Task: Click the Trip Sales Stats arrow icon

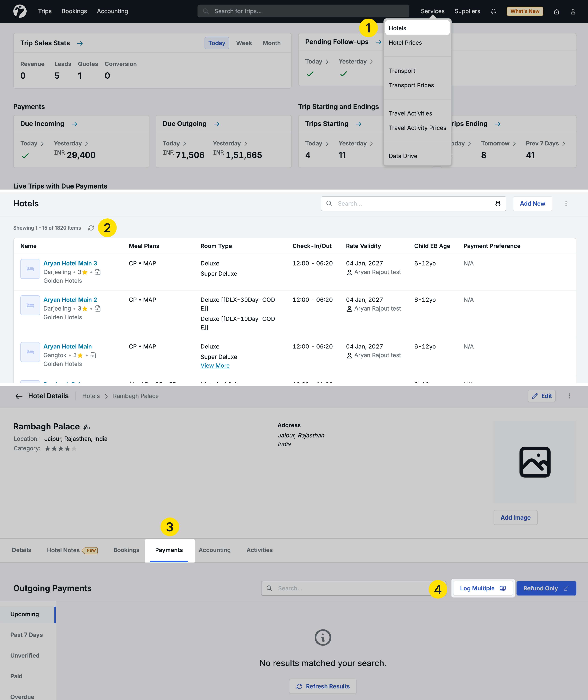Action: coord(80,43)
